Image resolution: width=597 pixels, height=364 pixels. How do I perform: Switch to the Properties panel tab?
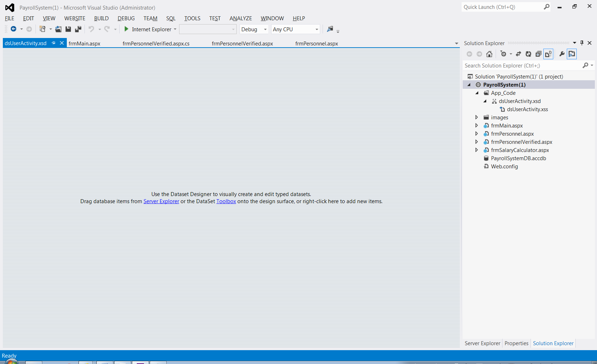pyautogui.click(x=516, y=343)
